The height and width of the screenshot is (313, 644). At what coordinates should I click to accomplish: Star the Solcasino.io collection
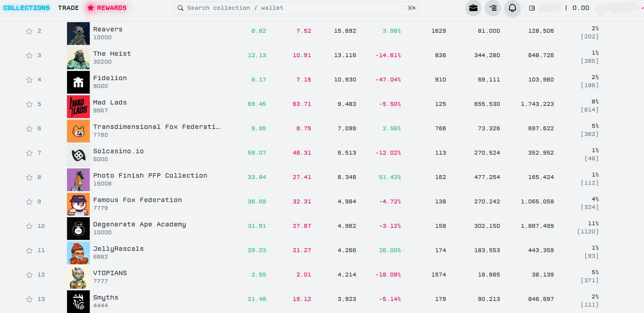point(29,153)
